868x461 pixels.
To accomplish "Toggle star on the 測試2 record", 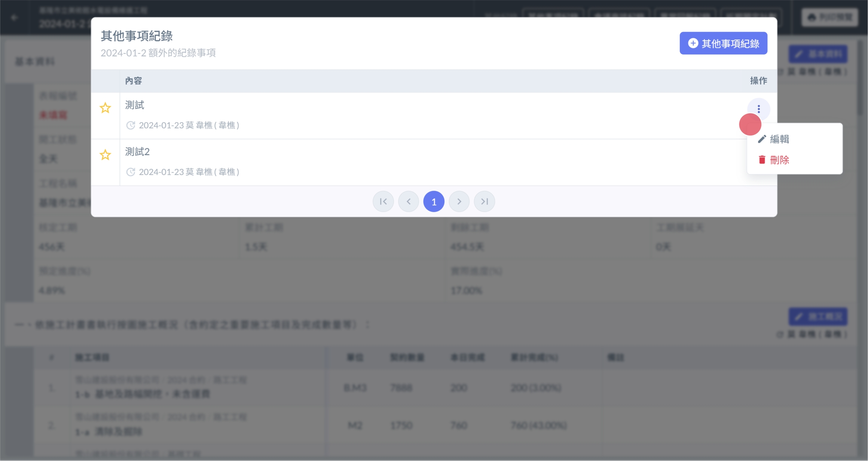I will tap(105, 155).
